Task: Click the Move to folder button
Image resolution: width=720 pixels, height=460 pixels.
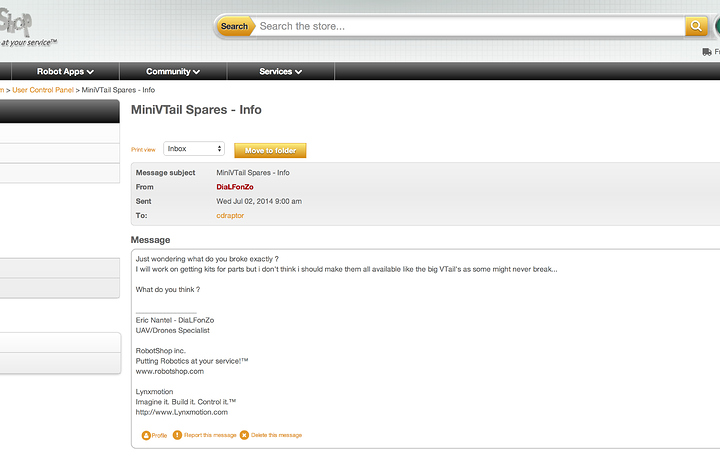Action: [270, 151]
